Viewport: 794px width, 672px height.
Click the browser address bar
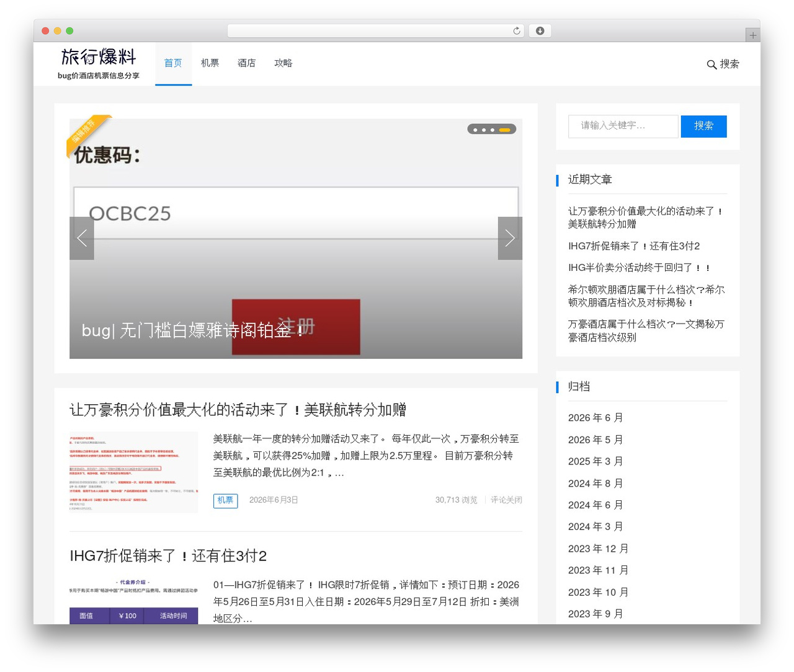pyautogui.click(x=376, y=31)
